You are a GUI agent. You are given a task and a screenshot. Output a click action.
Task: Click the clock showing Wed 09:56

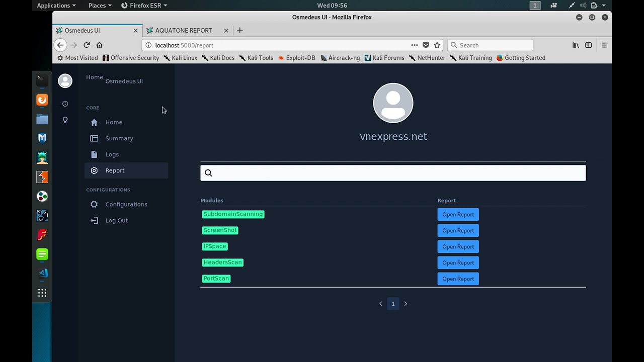click(332, 5)
